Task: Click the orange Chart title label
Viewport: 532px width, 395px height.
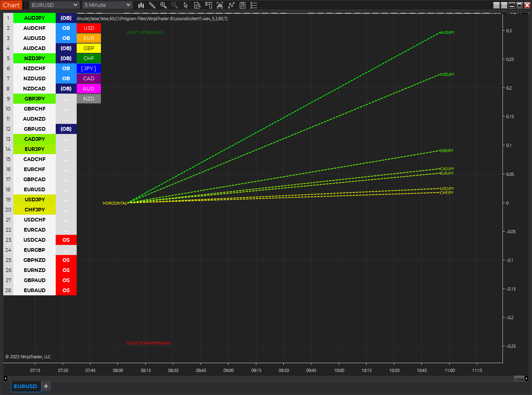Action: pos(11,5)
